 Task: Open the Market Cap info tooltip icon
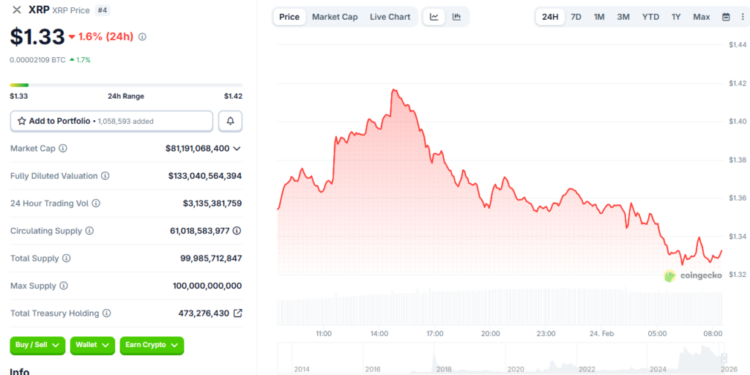click(63, 148)
